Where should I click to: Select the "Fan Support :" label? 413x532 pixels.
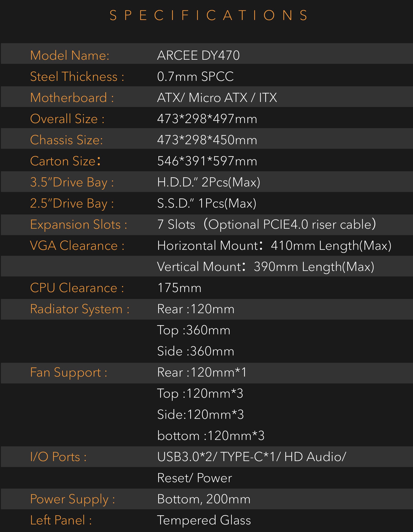(69, 373)
